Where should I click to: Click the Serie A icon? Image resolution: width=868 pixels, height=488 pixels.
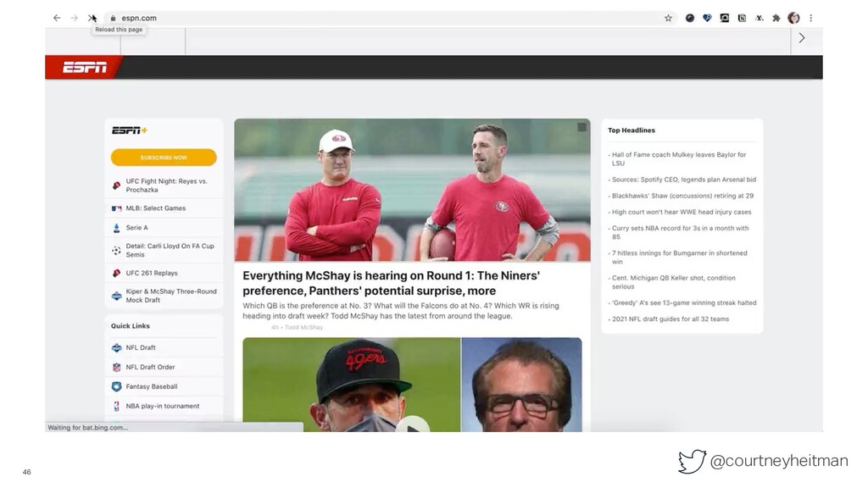coord(116,228)
